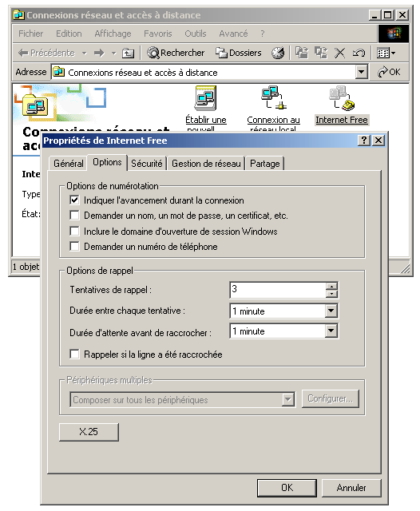Open the Outils menu
Image resolution: width=420 pixels, height=511 pixels.
195,34
